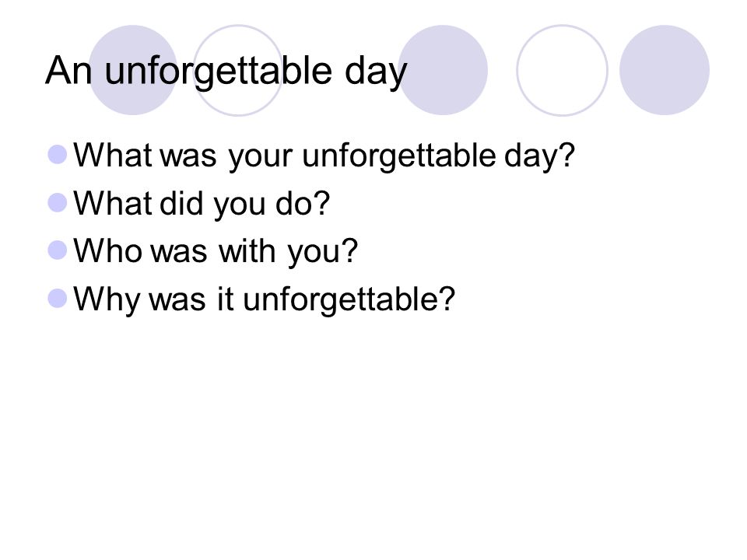Select the outlined circle behind the title's "unforgettable"

point(238,70)
